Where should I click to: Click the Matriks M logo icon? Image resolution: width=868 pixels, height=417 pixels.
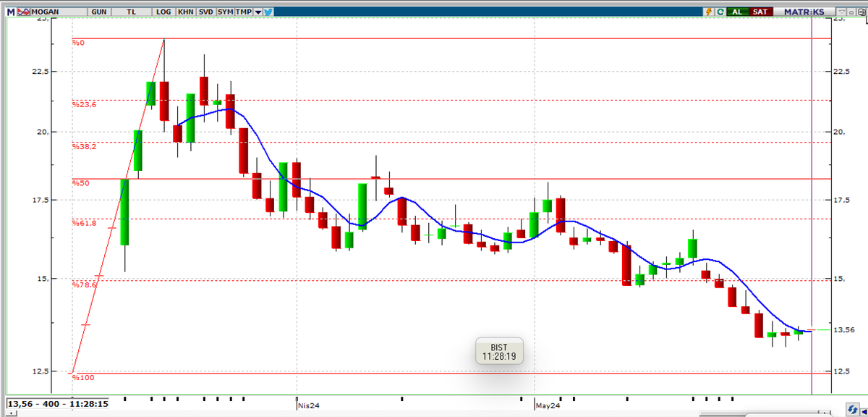click(x=11, y=12)
